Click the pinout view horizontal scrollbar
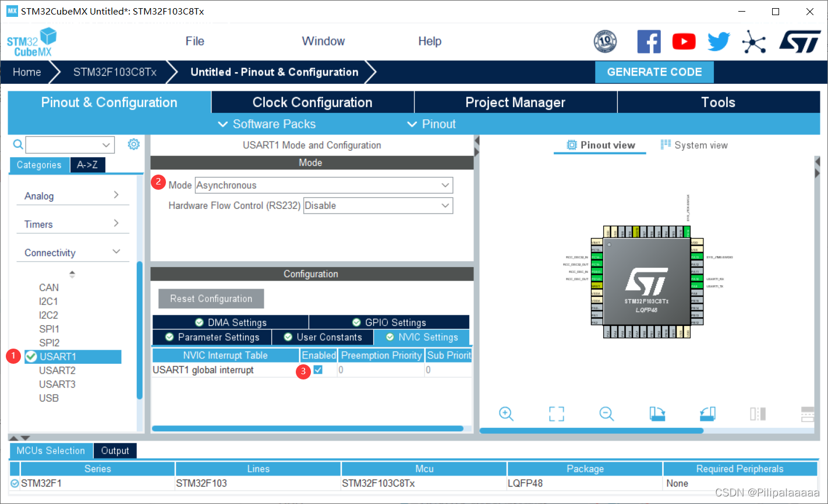828x504 pixels. pos(591,431)
